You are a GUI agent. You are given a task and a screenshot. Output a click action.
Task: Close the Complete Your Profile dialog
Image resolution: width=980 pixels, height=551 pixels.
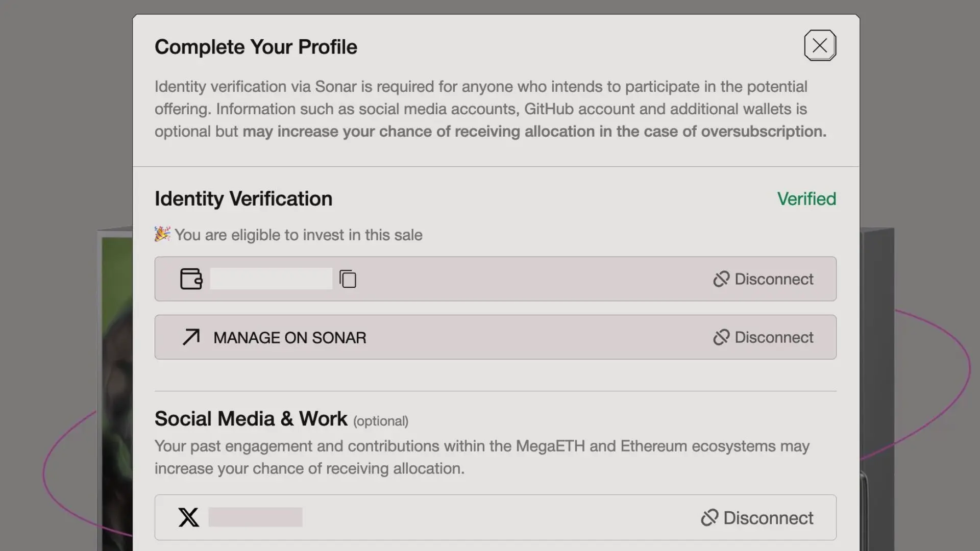pyautogui.click(x=820, y=45)
